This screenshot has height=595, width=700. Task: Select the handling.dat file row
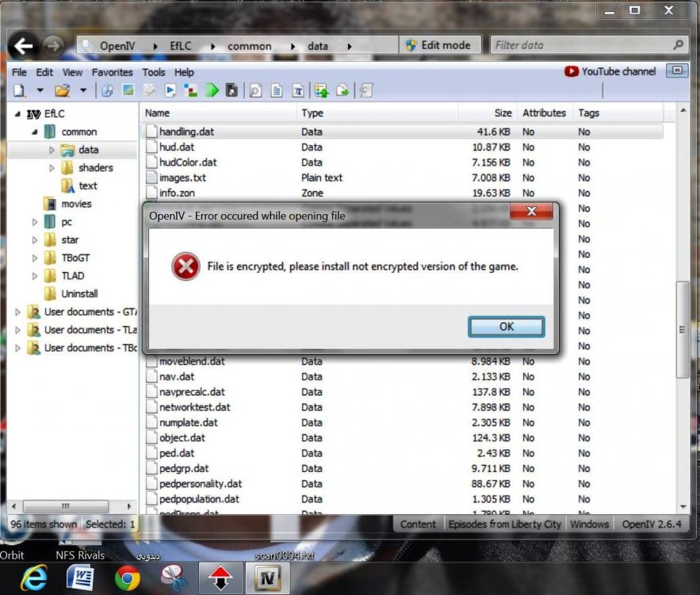click(x=402, y=132)
